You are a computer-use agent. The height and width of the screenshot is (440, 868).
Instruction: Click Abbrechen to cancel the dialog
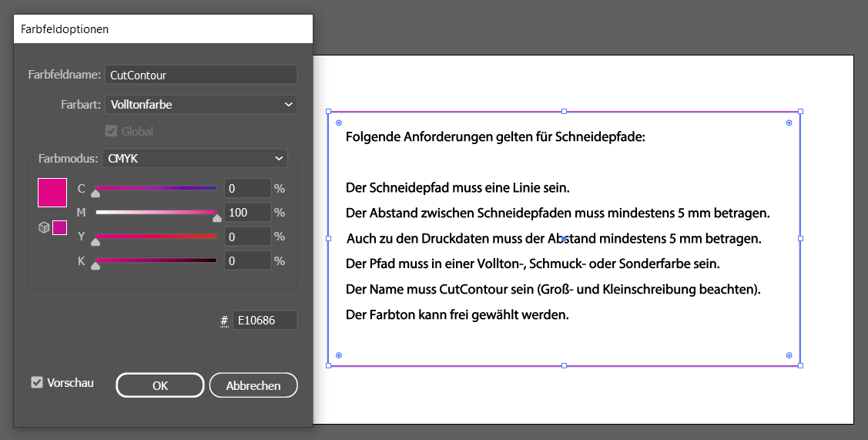pos(253,385)
